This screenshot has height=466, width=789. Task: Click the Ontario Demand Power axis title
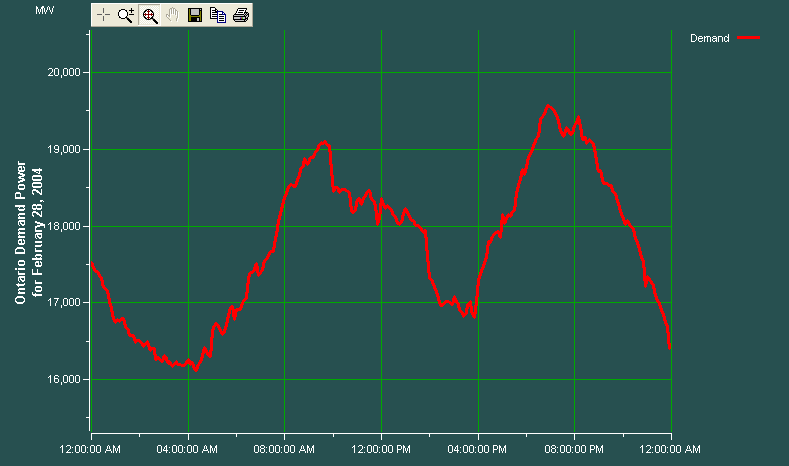[x=29, y=236]
